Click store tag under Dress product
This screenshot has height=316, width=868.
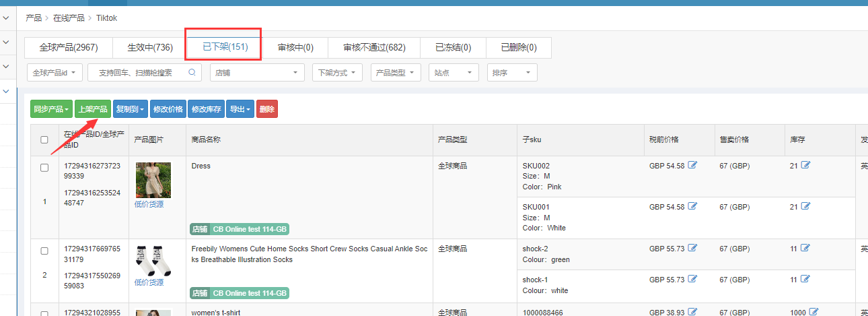tap(240, 229)
